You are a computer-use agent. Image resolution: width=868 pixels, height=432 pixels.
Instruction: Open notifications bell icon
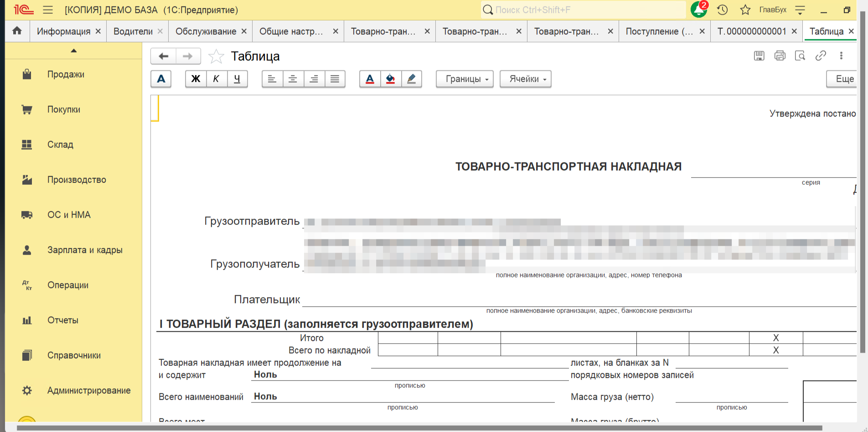(x=698, y=10)
